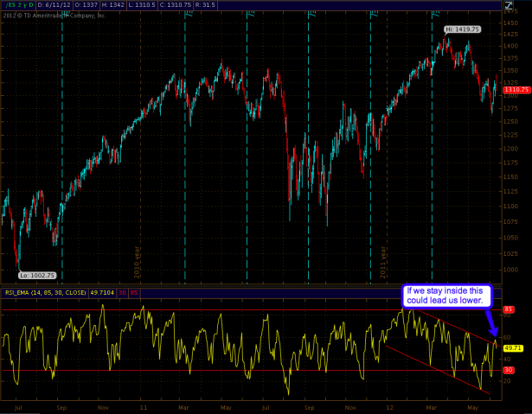532x414 pixels.
Task: Click the Nov label on the time axis
Action: tap(104, 405)
